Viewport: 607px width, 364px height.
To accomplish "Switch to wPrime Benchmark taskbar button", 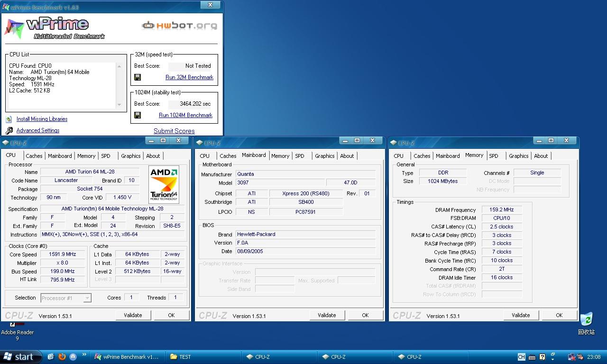I will pos(128,357).
